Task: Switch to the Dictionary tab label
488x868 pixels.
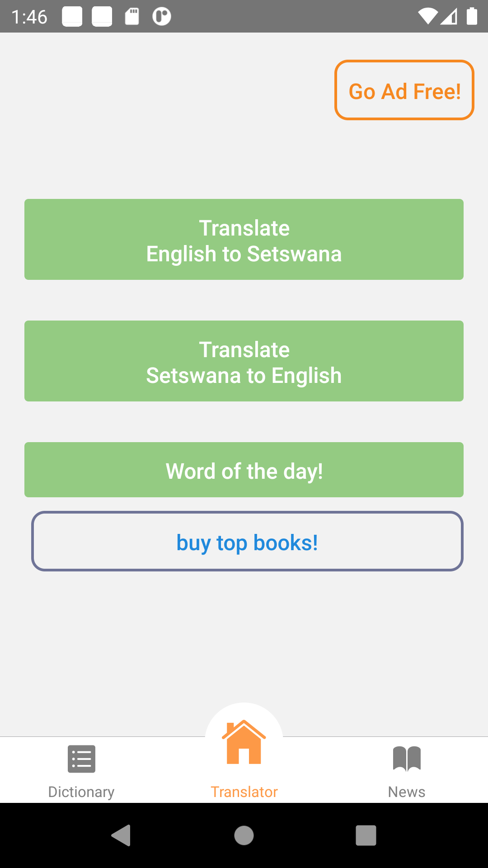Action: [x=81, y=792]
